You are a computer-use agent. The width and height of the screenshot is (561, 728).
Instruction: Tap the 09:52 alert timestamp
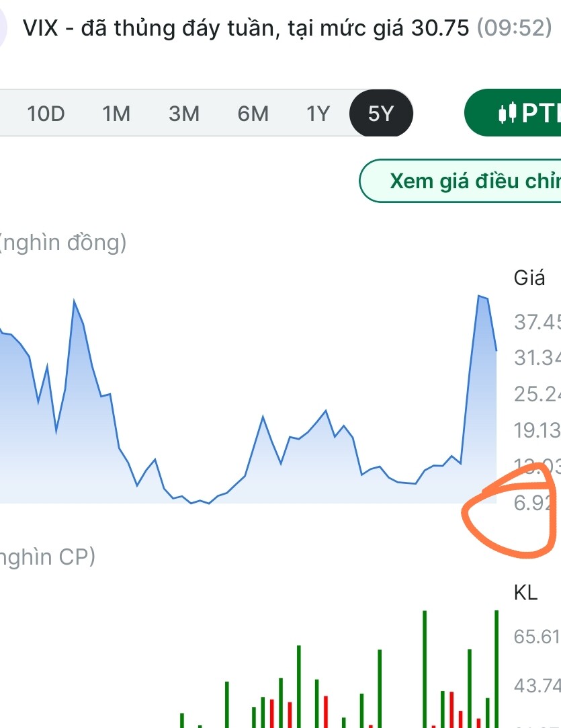514,28
